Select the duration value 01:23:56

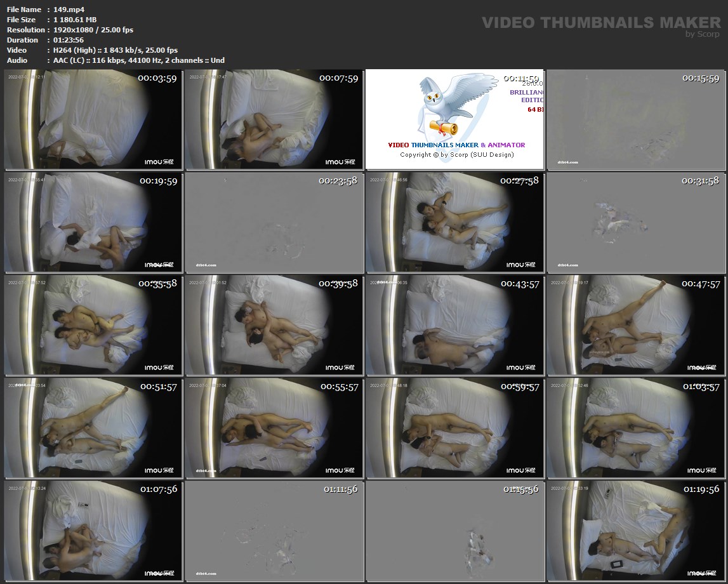tap(69, 40)
